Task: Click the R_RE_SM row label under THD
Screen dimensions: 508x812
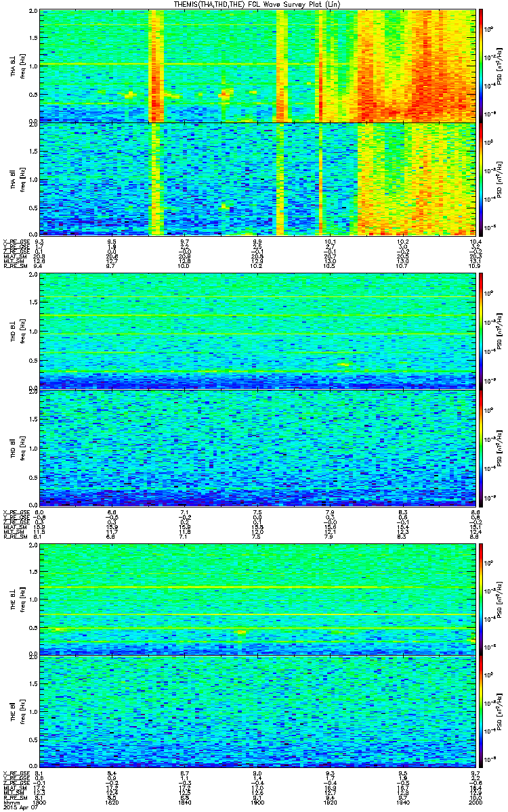Action: (x=14, y=537)
